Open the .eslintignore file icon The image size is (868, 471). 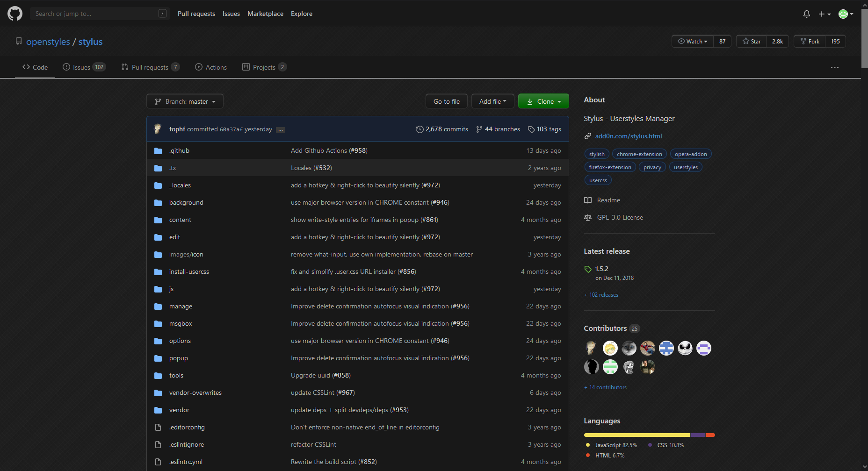(158, 445)
